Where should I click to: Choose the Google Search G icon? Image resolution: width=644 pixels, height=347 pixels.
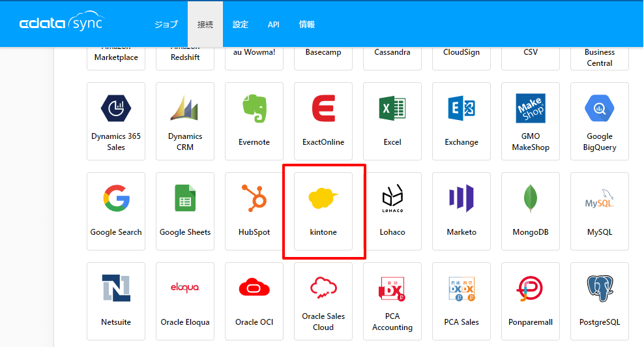pos(116,198)
